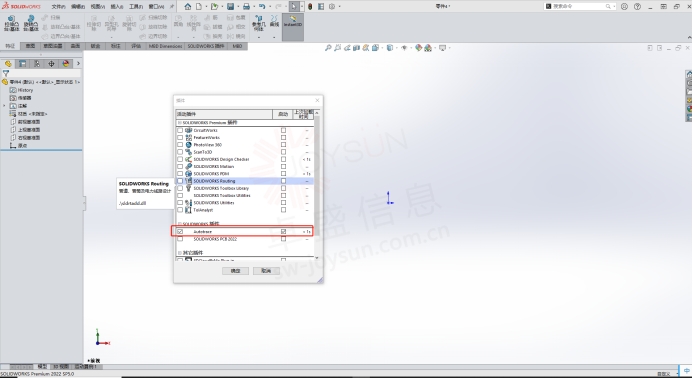Image resolution: width=693 pixels, height=378 pixels.
Task: Collapse the SOLIDWORKS add-ins group header
Action: (179, 224)
